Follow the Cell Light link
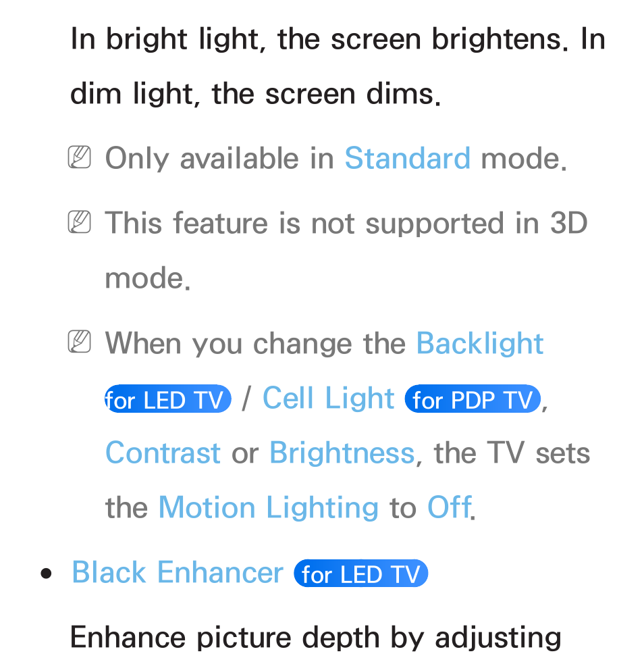644x660 pixels. click(328, 398)
